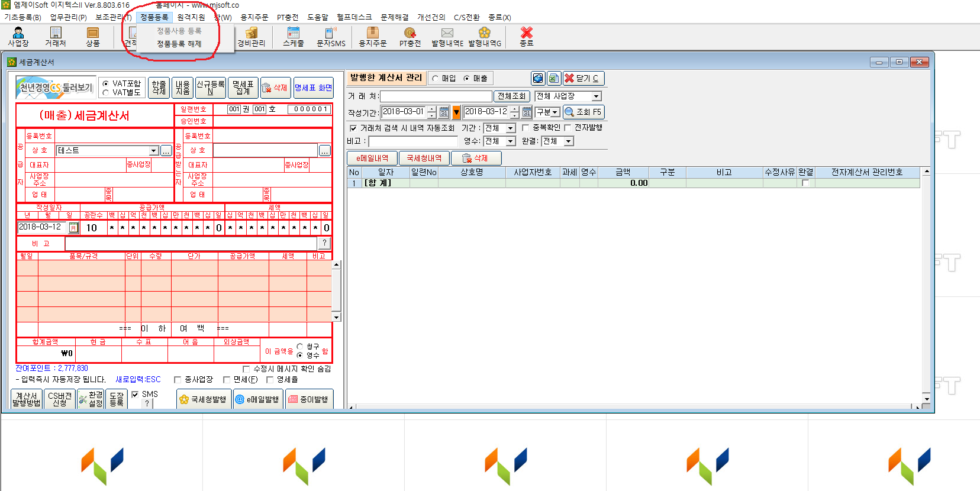Select the 매입 radio button

(x=435, y=78)
